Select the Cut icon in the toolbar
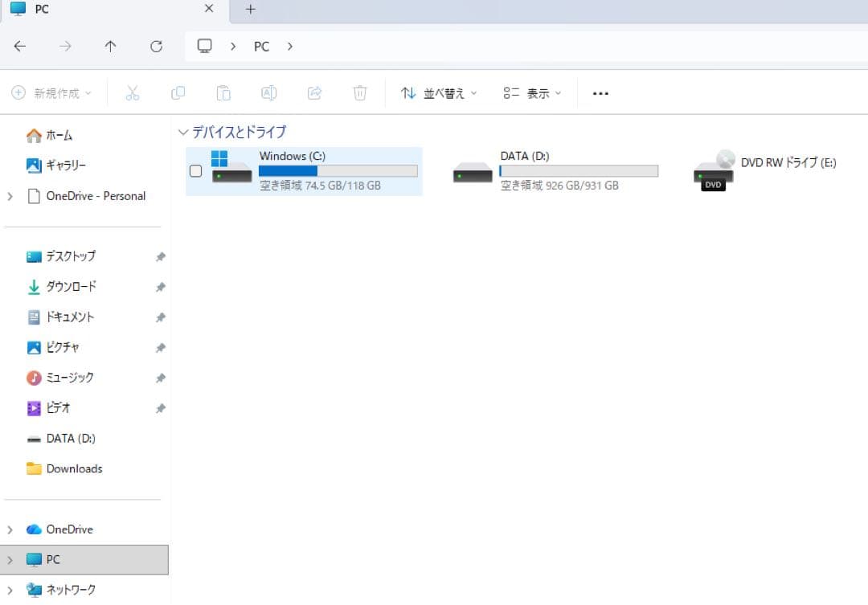Viewport: 868px width, 605px height. [x=133, y=92]
